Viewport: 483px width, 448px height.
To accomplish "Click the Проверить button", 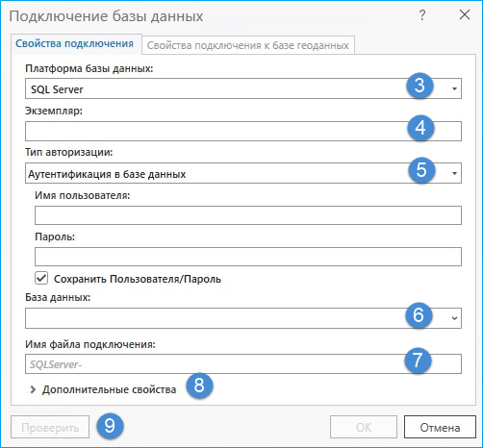I will (50, 427).
